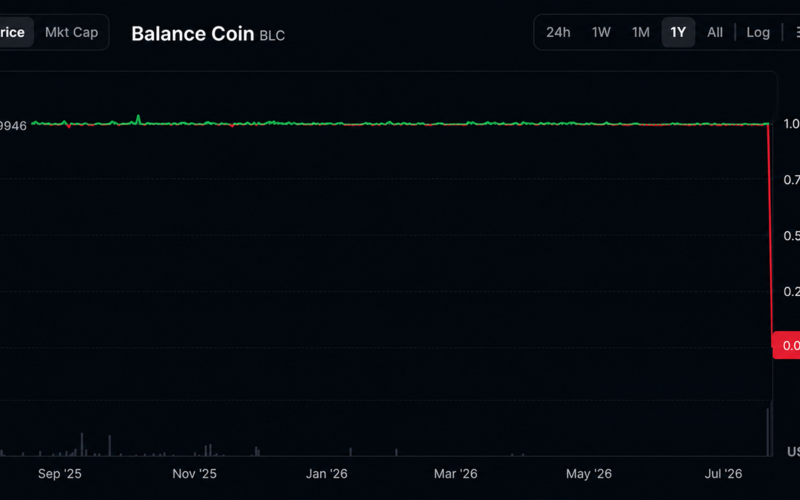
Task: Select the Price tab
Action: (x=15, y=32)
